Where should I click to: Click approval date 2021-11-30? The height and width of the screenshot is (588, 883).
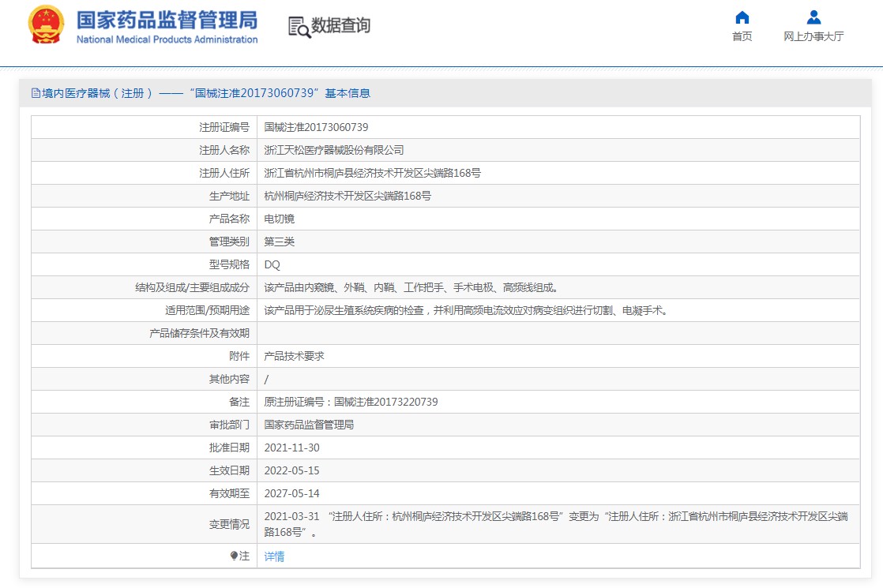(x=291, y=448)
